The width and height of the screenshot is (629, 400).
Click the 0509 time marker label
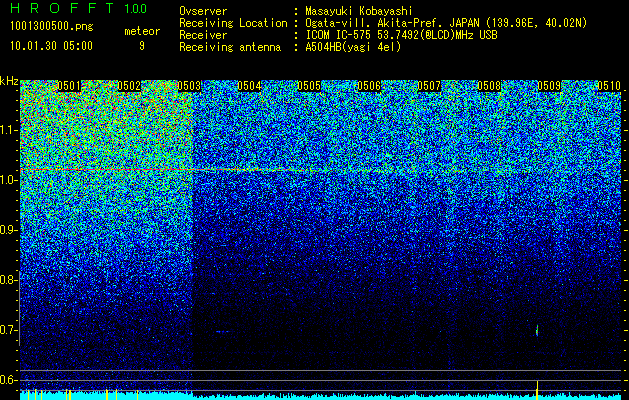pyautogui.click(x=549, y=86)
